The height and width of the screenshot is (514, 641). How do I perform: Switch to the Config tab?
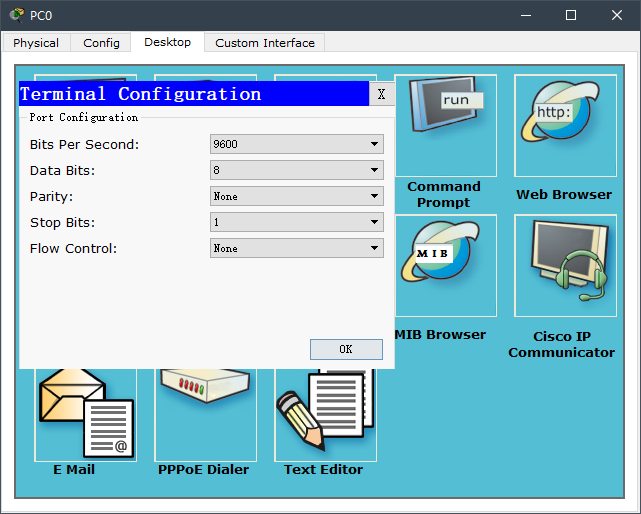click(101, 43)
